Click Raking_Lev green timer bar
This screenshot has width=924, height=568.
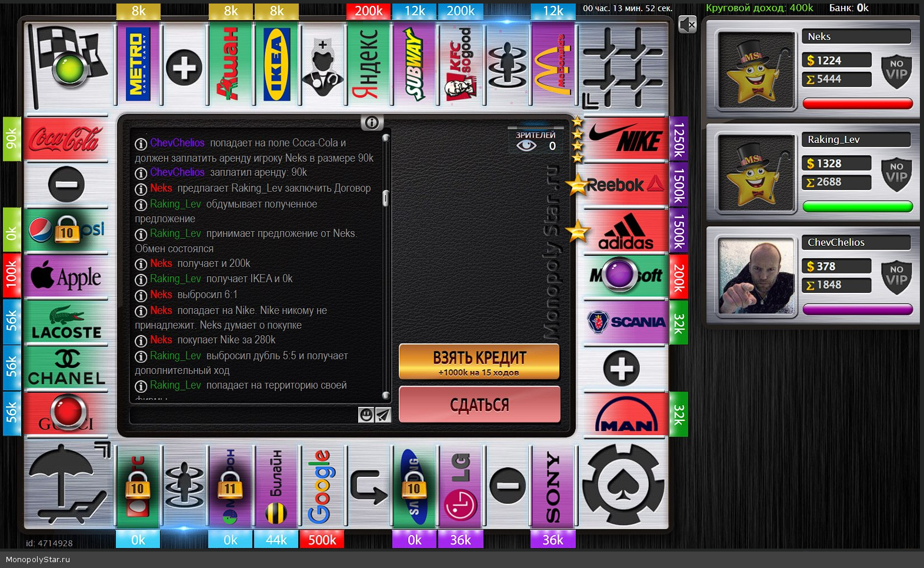click(858, 207)
